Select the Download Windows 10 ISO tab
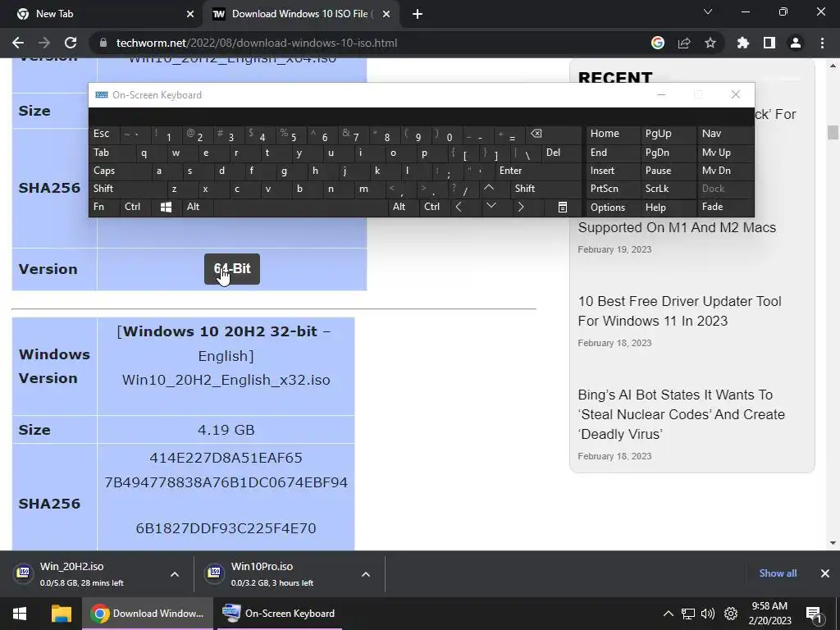Screen dimensions: 840x630 point(301,14)
